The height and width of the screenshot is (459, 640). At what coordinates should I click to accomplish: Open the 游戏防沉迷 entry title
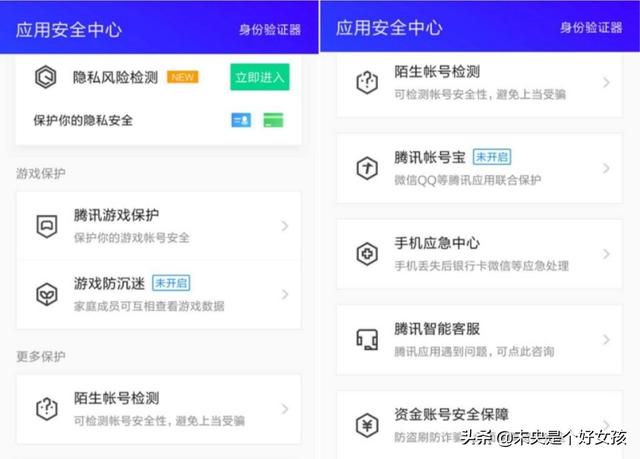109,283
